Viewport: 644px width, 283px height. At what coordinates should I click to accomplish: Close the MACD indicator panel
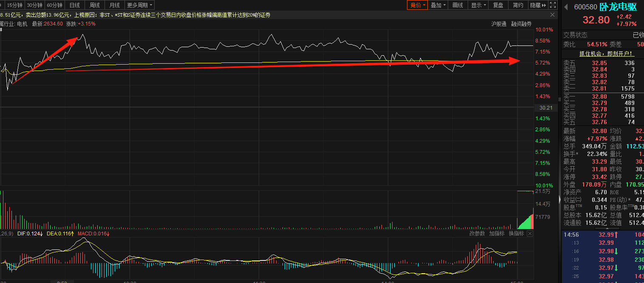tap(530, 234)
